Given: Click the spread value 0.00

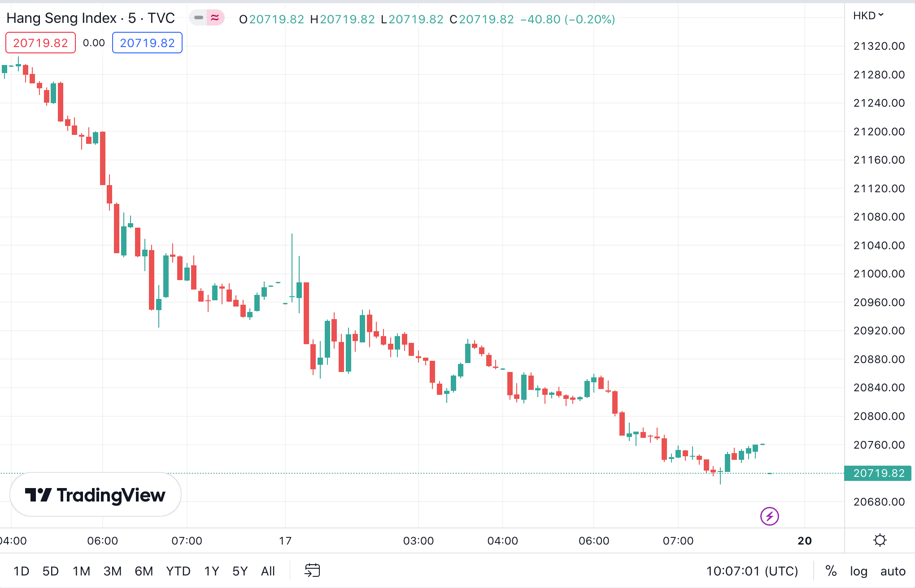Looking at the screenshot, I should point(94,43).
